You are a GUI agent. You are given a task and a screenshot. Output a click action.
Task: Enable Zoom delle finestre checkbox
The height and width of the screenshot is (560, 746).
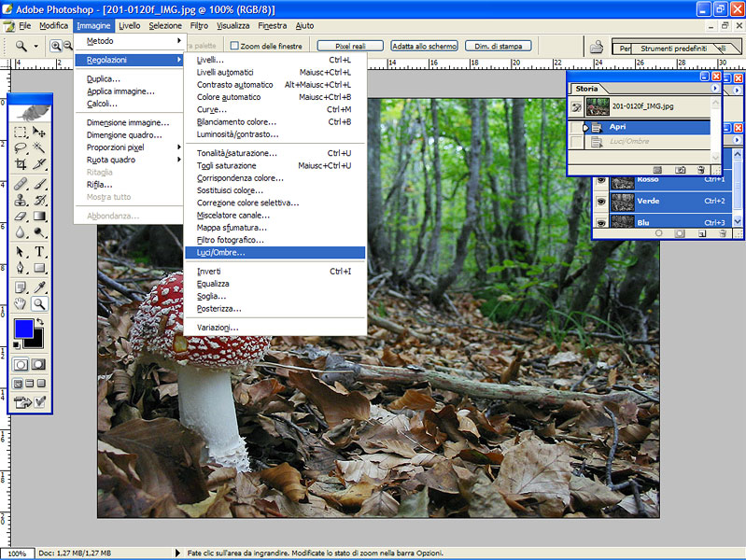coord(234,46)
